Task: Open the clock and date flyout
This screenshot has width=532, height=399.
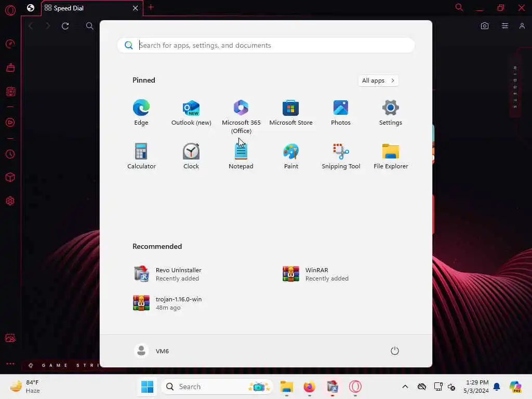Action: pyautogui.click(x=476, y=387)
